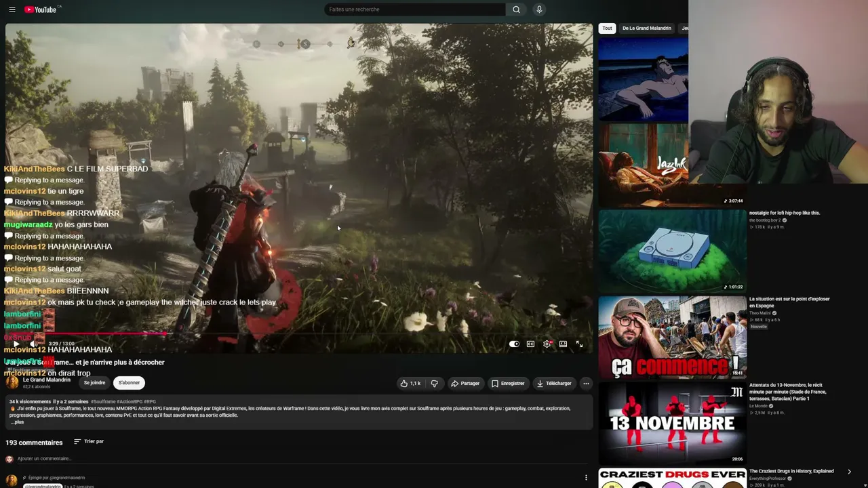Image resolution: width=868 pixels, height=488 pixels.
Task: Open the YouTube hamburger guide menu
Action: tap(12, 9)
